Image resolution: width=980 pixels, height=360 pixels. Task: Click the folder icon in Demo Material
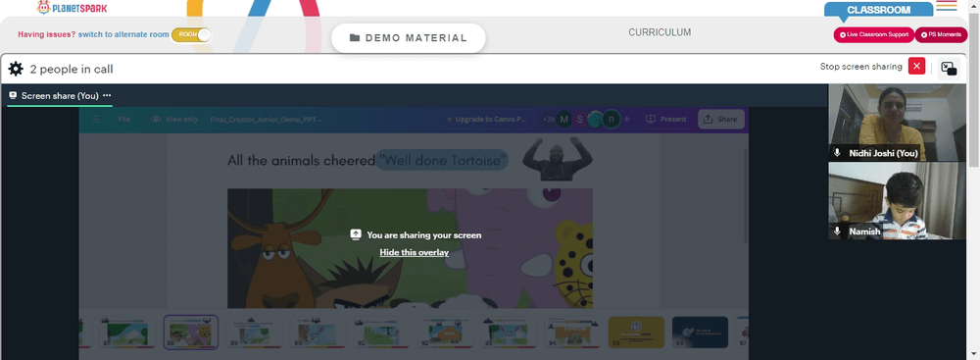[355, 37]
